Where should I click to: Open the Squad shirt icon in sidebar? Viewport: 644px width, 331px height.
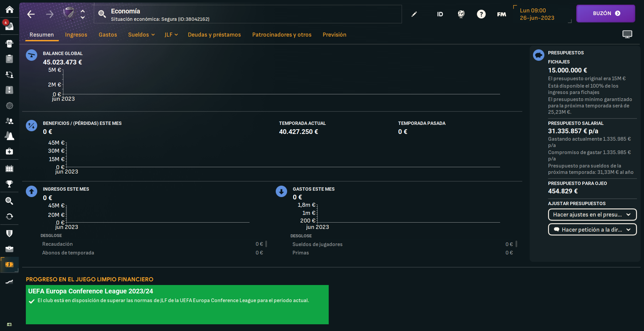pos(9,43)
